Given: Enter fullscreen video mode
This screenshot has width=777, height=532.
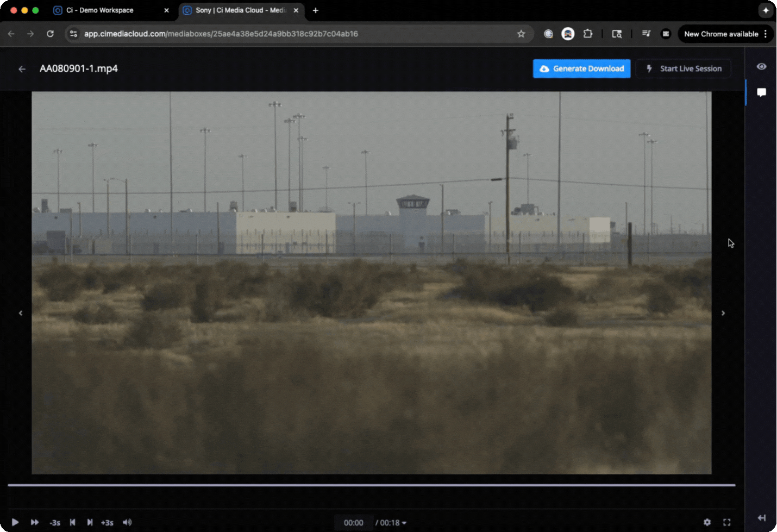Looking at the screenshot, I should pyautogui.click(x=727, y=522).
